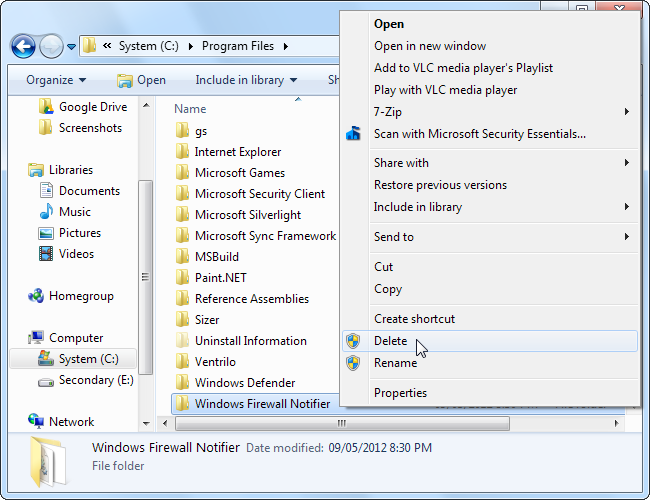
Task: Click the Screenshots folder icon in sidebar
Action: [x=45, y=127]
